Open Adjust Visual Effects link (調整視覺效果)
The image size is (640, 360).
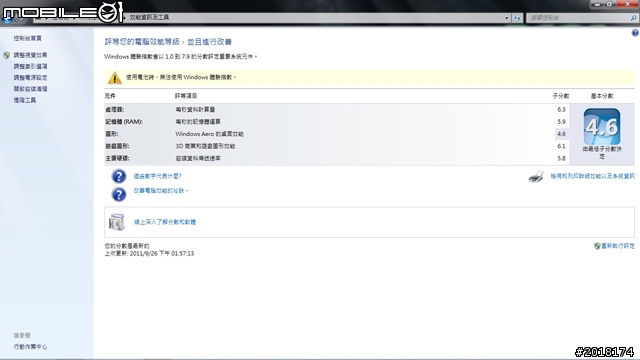point(30,55)
